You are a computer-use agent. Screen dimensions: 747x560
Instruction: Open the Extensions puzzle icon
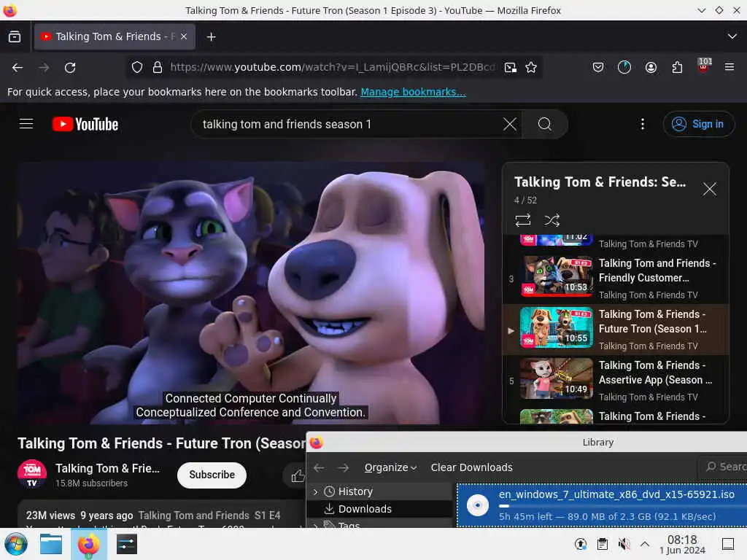pos(677,67)
